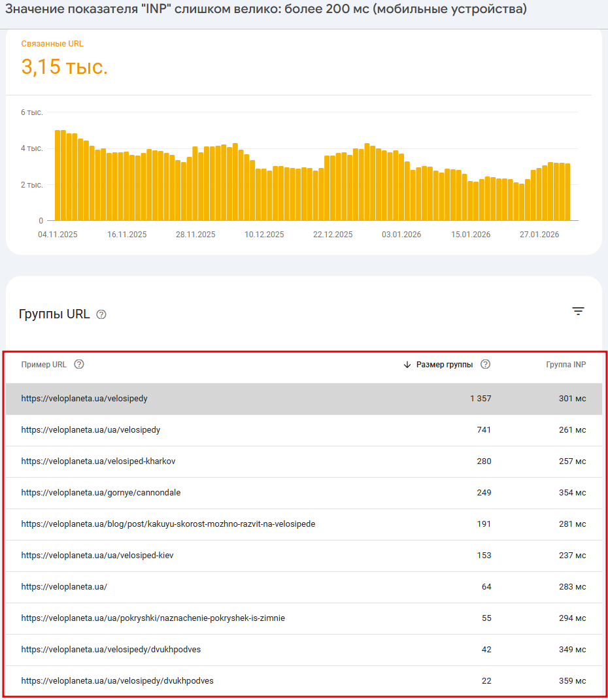Click group size value 64

click(x=486, y=587)
